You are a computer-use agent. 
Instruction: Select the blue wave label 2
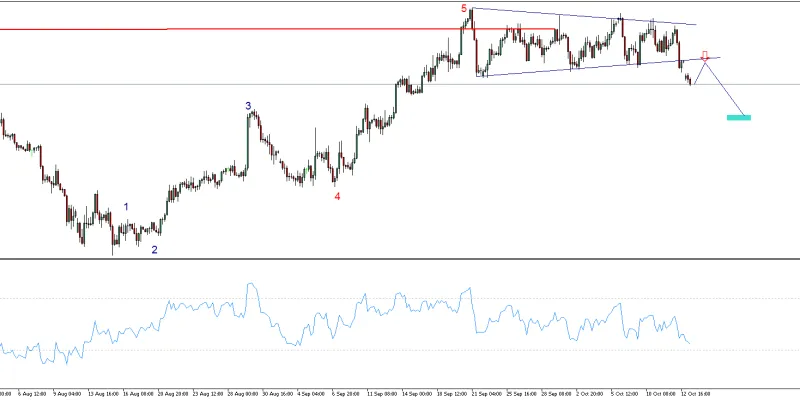pyautogui.click(x=154, y=250)
